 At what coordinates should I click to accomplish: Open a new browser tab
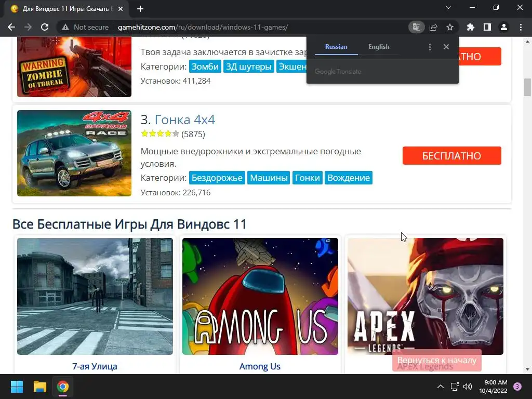pyautogui.click(x=140, y=9)
